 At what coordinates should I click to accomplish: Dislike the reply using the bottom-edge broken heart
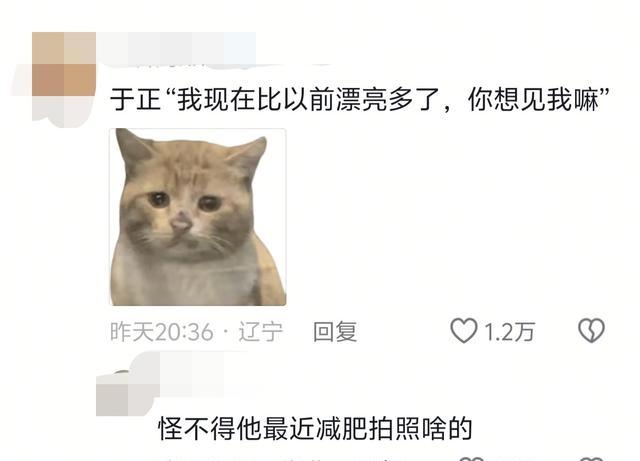click(x=591, y=458)
